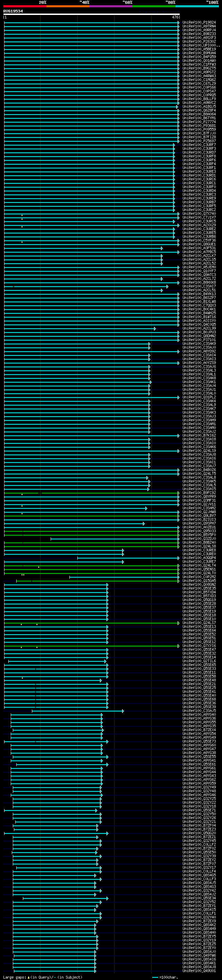Select the UniRef100_B8LLF9 label

point(199,99)
